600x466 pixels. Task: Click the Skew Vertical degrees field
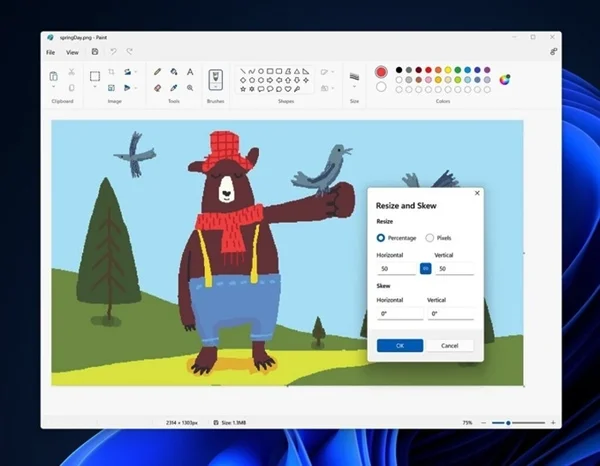click(x=451, y=313)
